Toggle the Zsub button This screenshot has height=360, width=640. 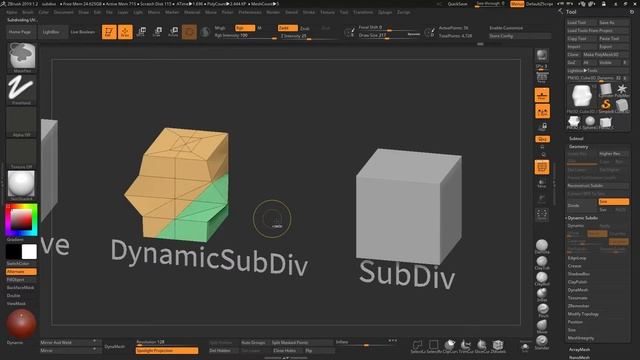tap(305, 28)
